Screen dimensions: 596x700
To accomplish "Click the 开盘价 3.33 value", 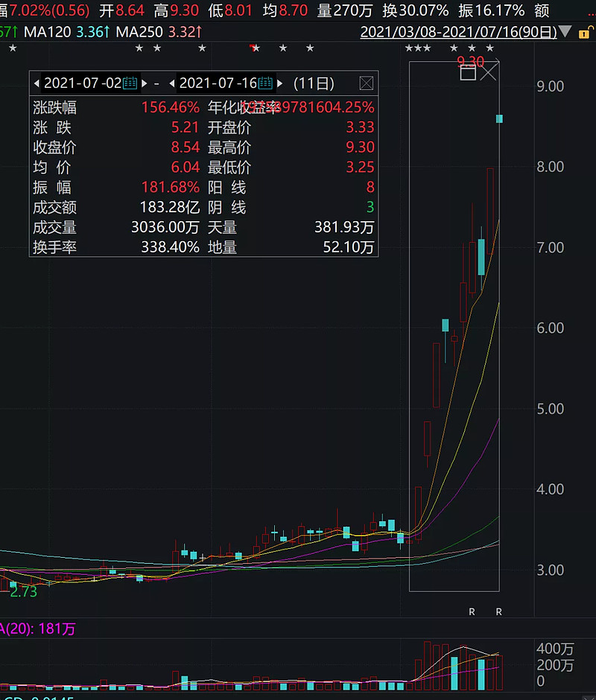I will (360, 127).
